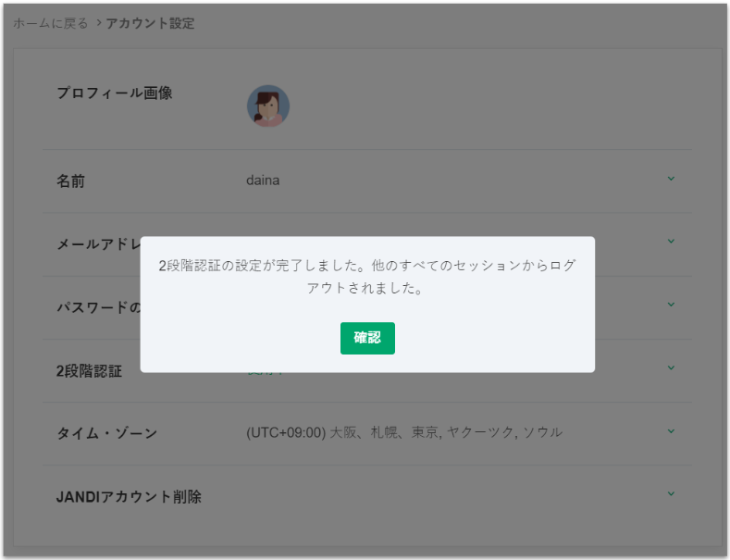730x560 pixels.
Task: Open the profile avatar image
Action: pyautogui.click(x=268, y=106)
